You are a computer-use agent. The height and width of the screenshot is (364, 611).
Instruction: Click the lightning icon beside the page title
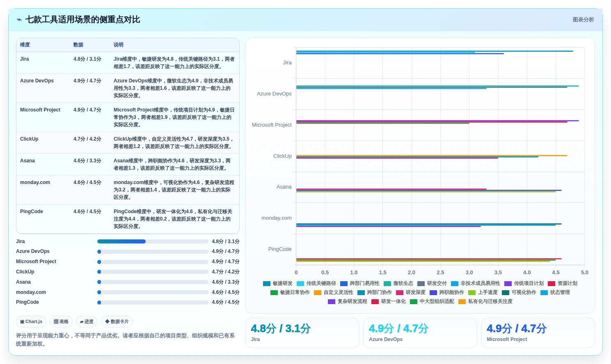[19, 20]
